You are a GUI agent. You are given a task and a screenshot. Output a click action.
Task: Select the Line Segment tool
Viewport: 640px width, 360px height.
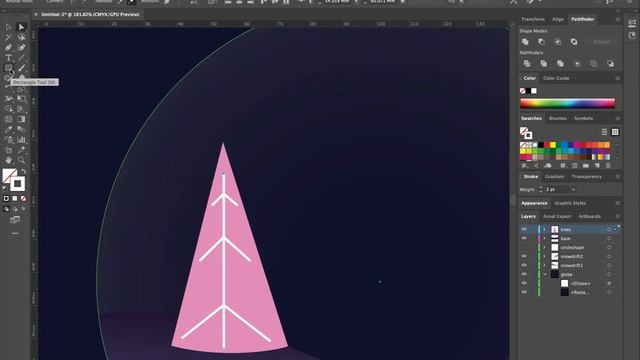coord(21,58)
